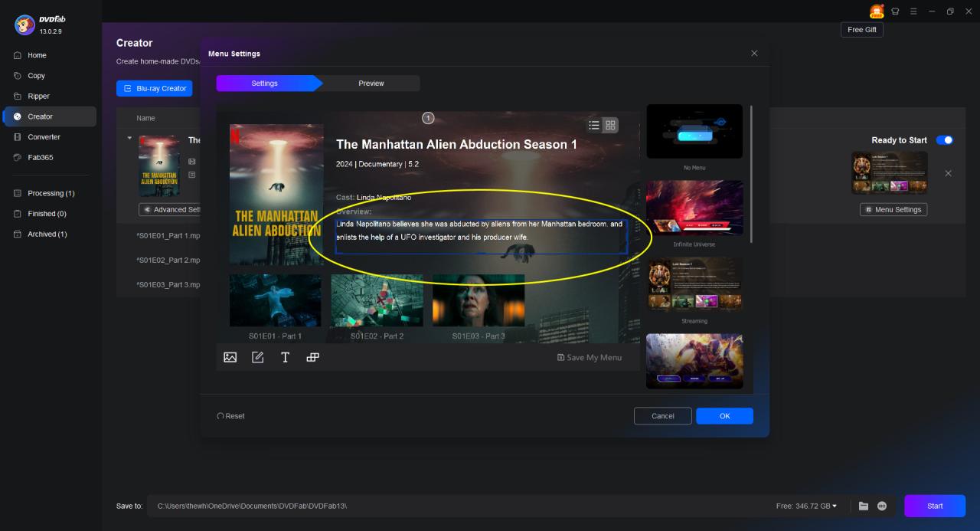Click the thumbnail layout blocks icon
This screenshot has width=980, height=531.
tap(312, 357)
